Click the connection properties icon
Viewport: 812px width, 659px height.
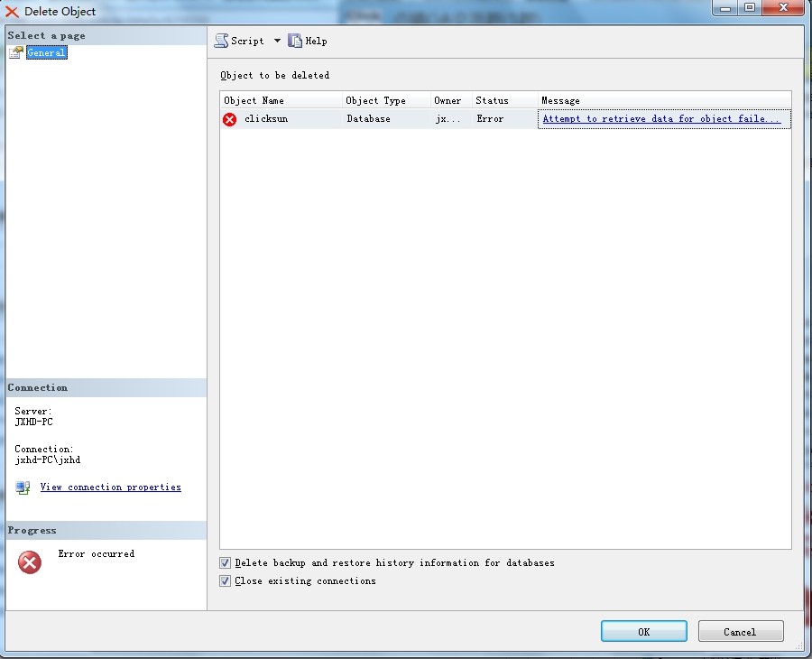[x=23, y=487]
